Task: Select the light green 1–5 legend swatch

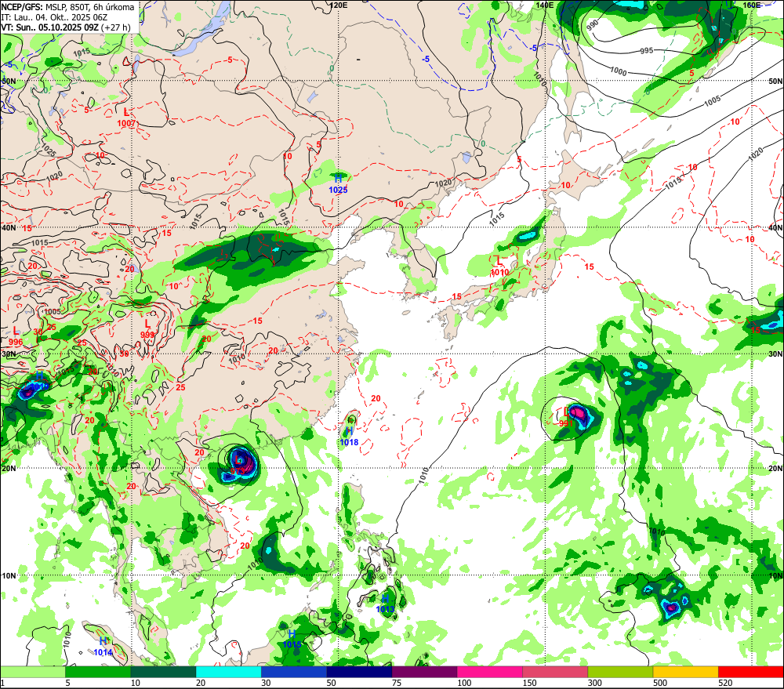Action: click(x=32, y=672)
